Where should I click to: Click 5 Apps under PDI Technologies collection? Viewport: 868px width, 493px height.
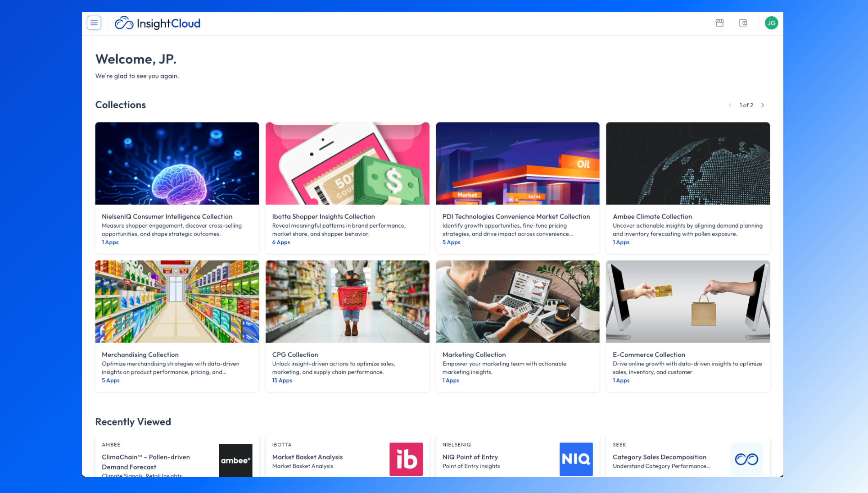[x=451, y=242]
